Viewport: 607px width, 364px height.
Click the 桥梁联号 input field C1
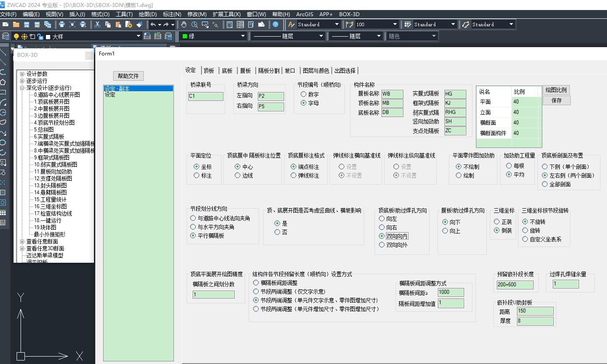[x=206, y=96]
